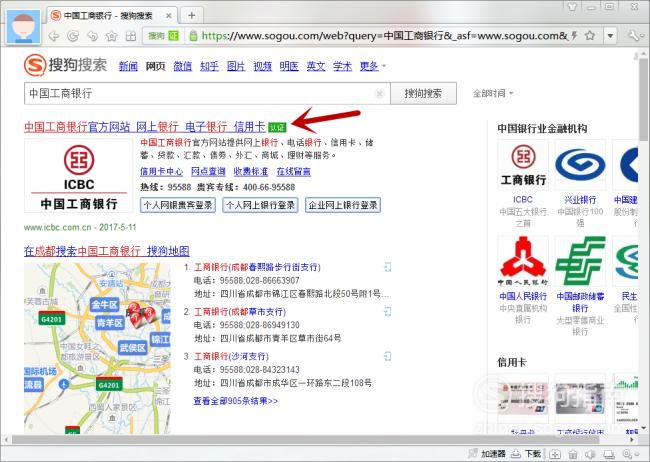Open the 网点查询 sub-link
Screen dimensions: 650x462
pyautogui.click(x=208, y=171)
